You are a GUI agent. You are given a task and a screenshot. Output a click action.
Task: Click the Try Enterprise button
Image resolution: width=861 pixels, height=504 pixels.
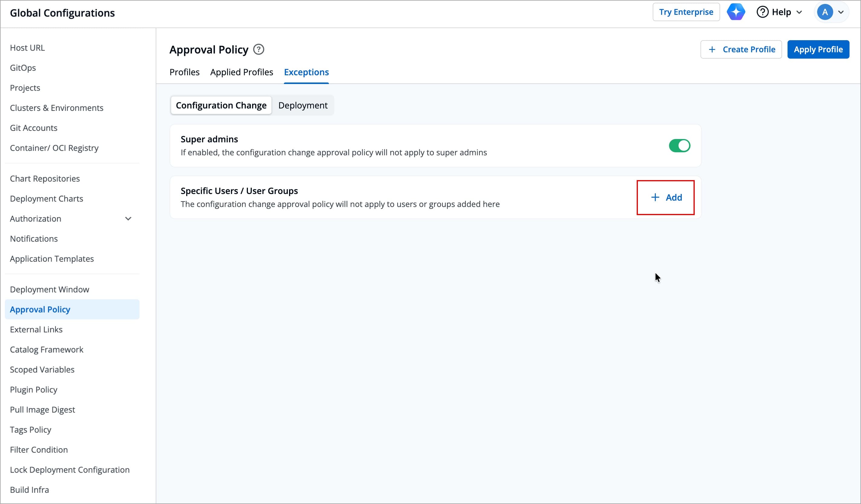(x=686, y=12)
